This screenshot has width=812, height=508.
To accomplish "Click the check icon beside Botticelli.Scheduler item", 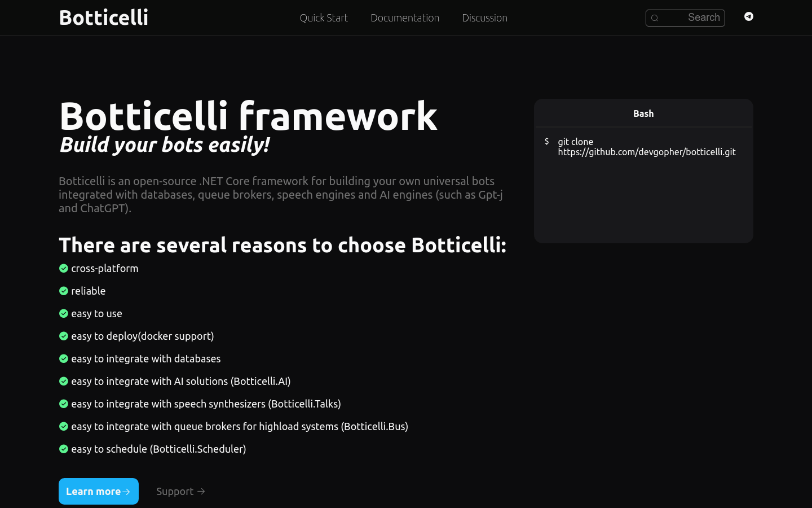I will coord(64,449).
